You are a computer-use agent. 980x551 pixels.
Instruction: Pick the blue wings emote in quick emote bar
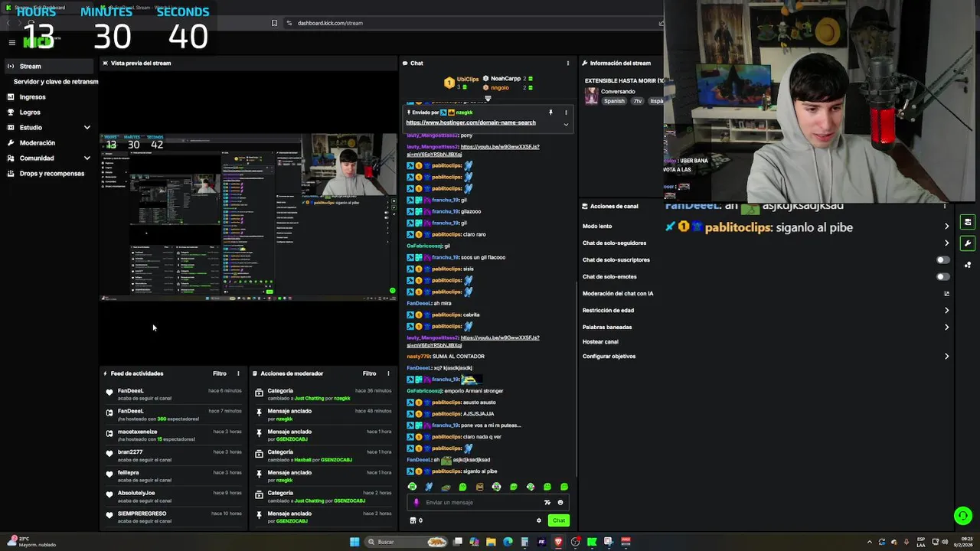429,487
